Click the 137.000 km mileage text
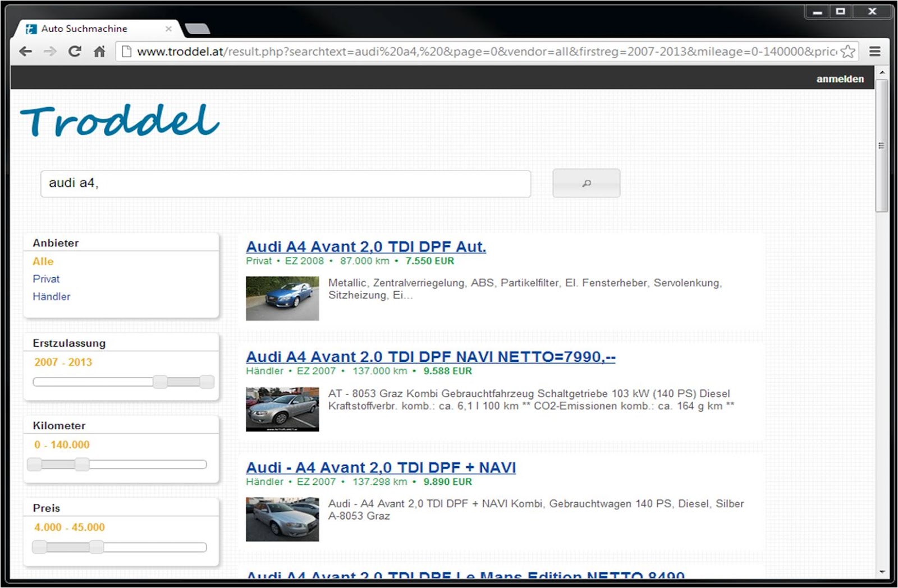The width and height of the screenshot is (898, 588). click(380, 371)
